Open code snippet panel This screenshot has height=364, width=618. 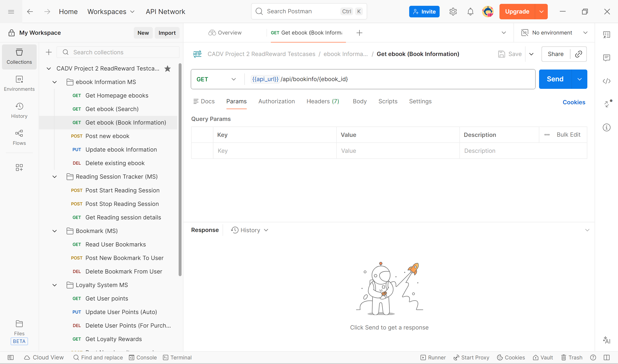pos(606,81)
